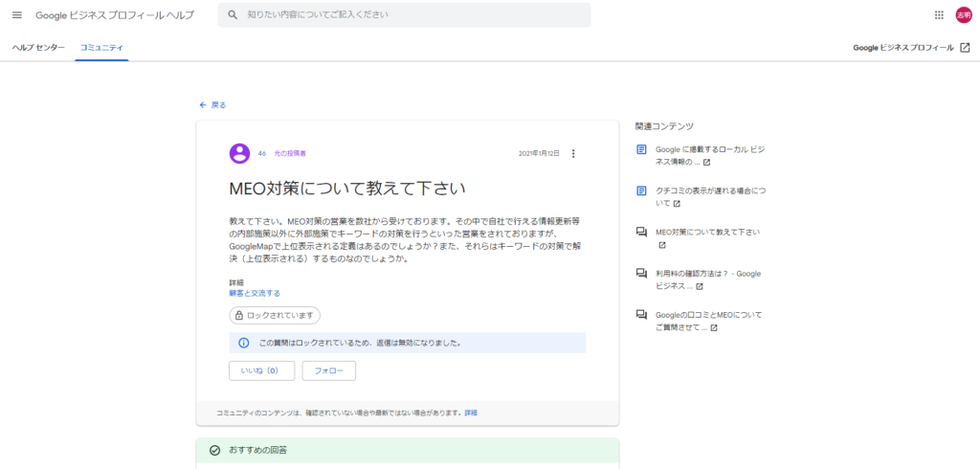This screenshot has width=980, height=469.
Task: Click the 元の投稿者 label
Action: [290, 153]
